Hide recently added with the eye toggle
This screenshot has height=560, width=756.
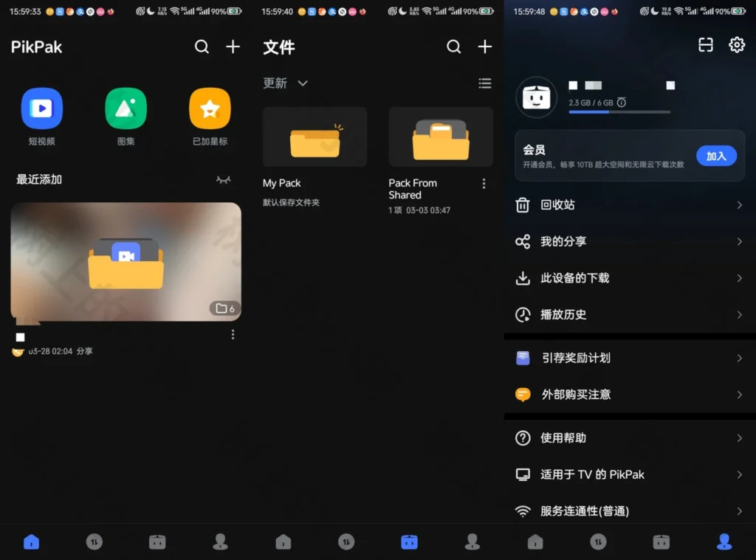[223, 179]
